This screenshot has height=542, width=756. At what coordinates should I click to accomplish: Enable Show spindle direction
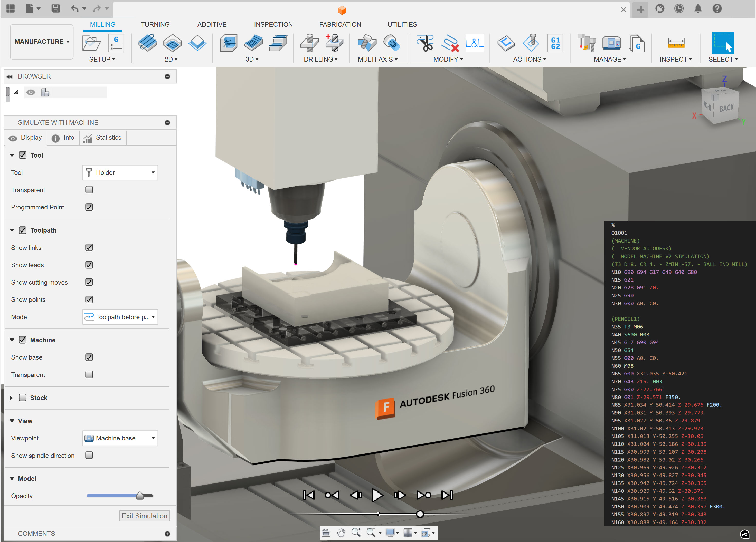coord(89,455)
